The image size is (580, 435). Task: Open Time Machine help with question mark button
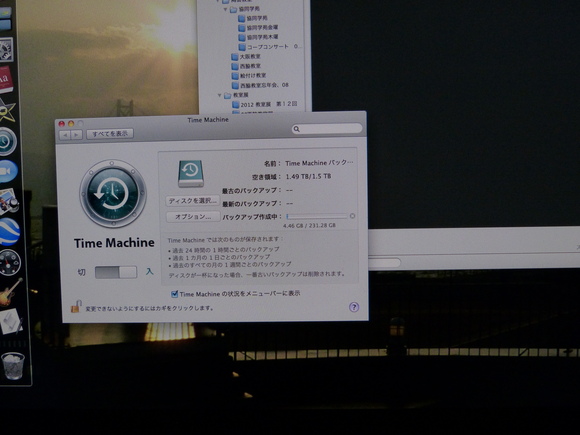[354, 307]
